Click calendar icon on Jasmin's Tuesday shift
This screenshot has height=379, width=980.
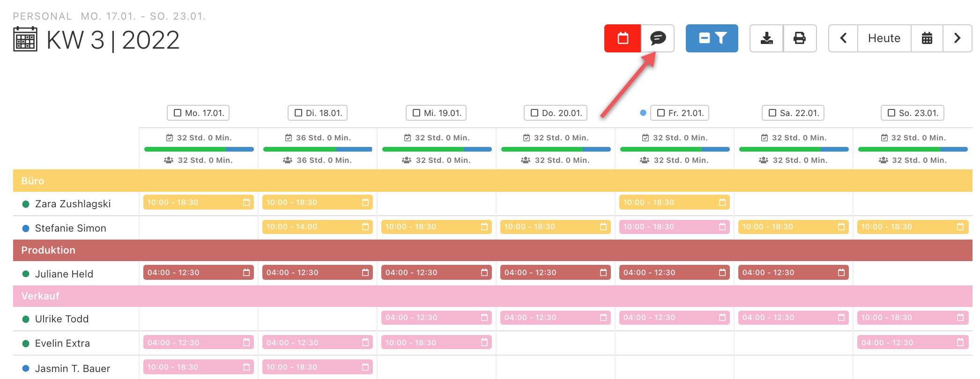tap(365, 367)
